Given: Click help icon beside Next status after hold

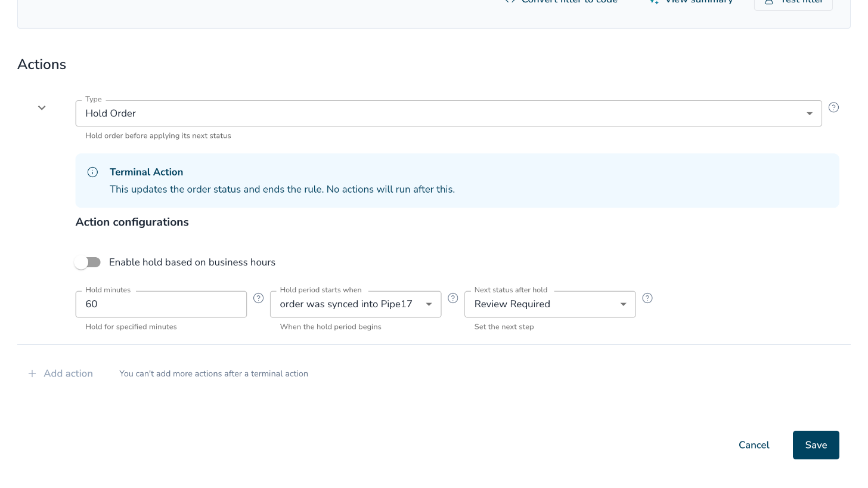Looking at the screenshot, I should (647, 298).
